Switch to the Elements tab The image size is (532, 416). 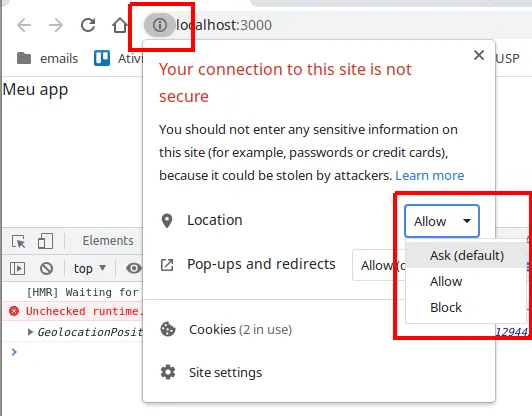[108, 241]
